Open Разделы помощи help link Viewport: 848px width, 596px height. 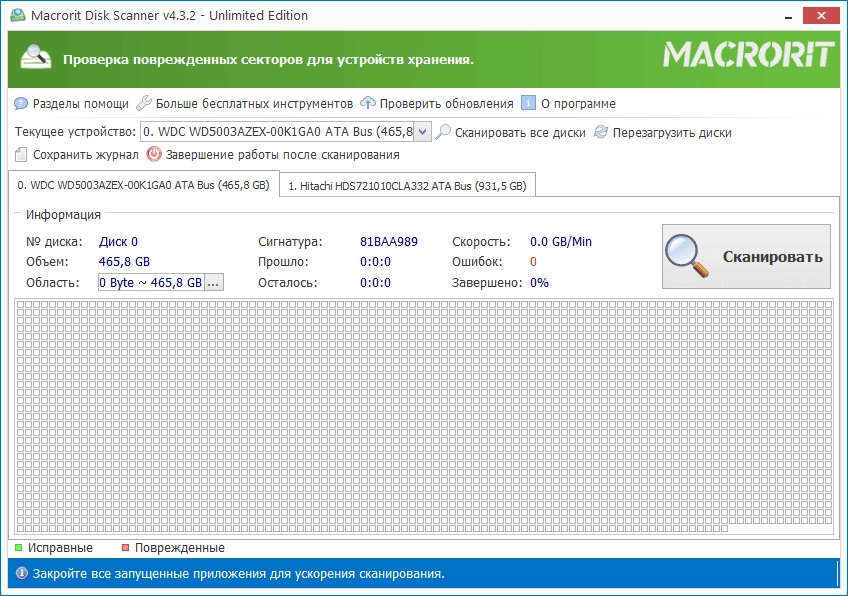click(81, 103)
